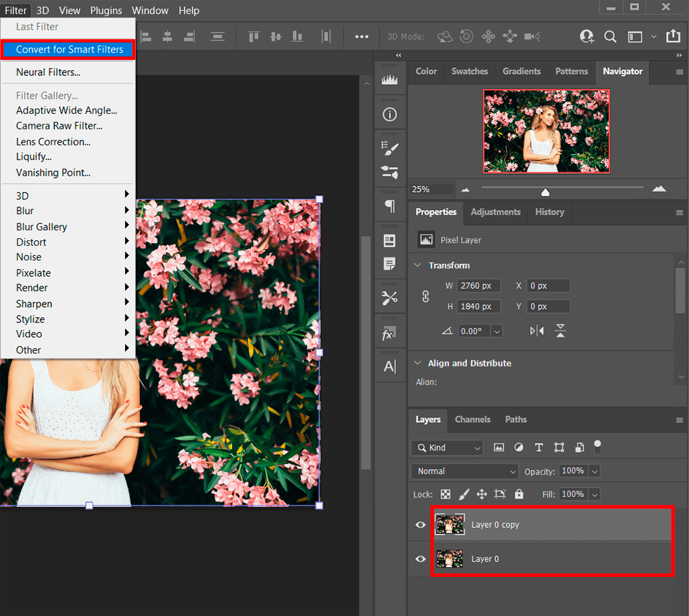The image size is (689, 616).
Task: Toggle visibility of Layer 0
Action: pos(421,559)
